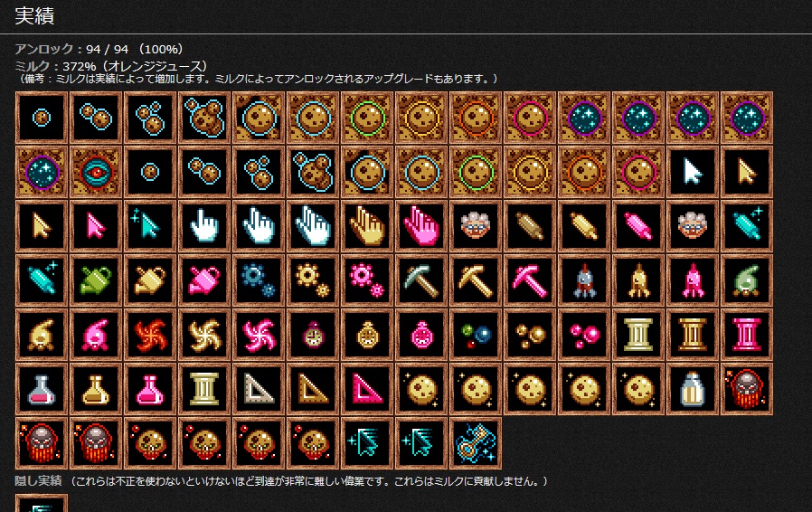Click the gray rocket ship achievement
Viewport: 812px width, 512px height.
point(583,280)
